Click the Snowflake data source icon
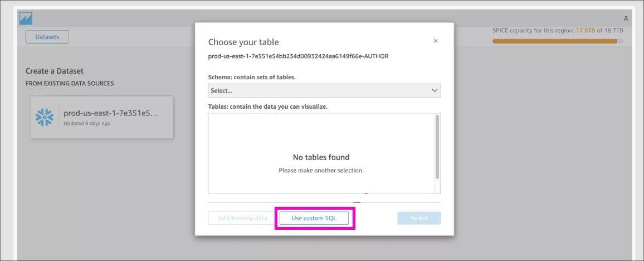The height and width of the screenshot is (261, 644). coord(45,117)
